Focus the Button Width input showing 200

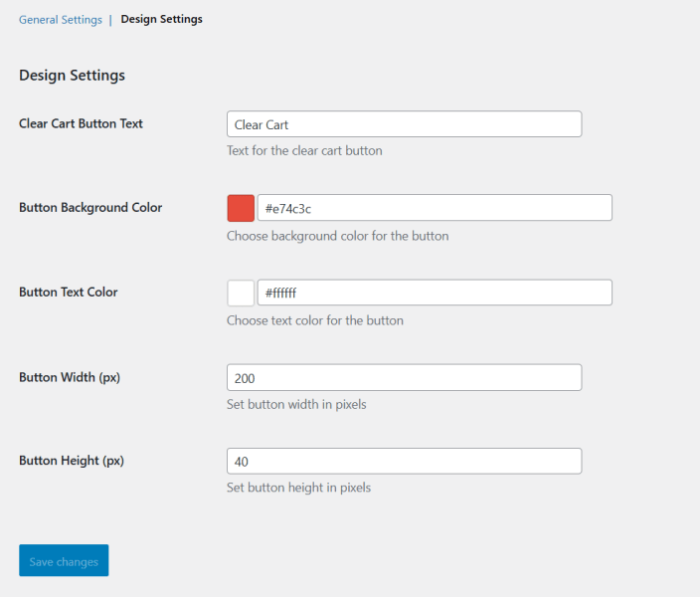(x=404, y=377)
